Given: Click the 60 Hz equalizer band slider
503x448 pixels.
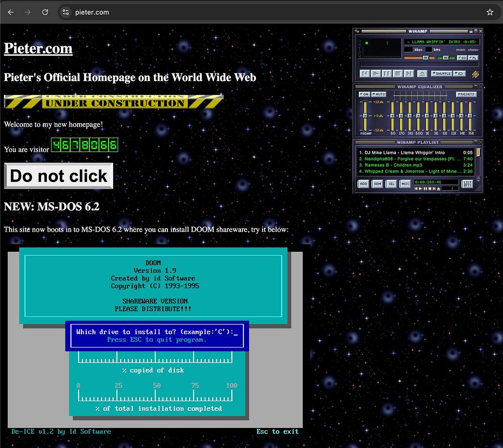Looking at the screenshot, I should point(392,116).
